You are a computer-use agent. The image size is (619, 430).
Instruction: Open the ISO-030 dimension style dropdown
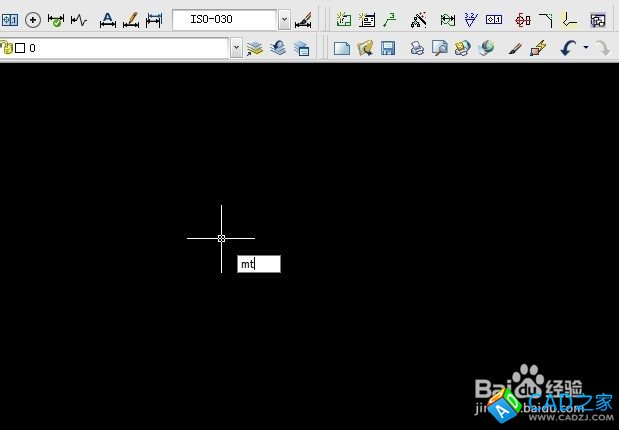284,19
